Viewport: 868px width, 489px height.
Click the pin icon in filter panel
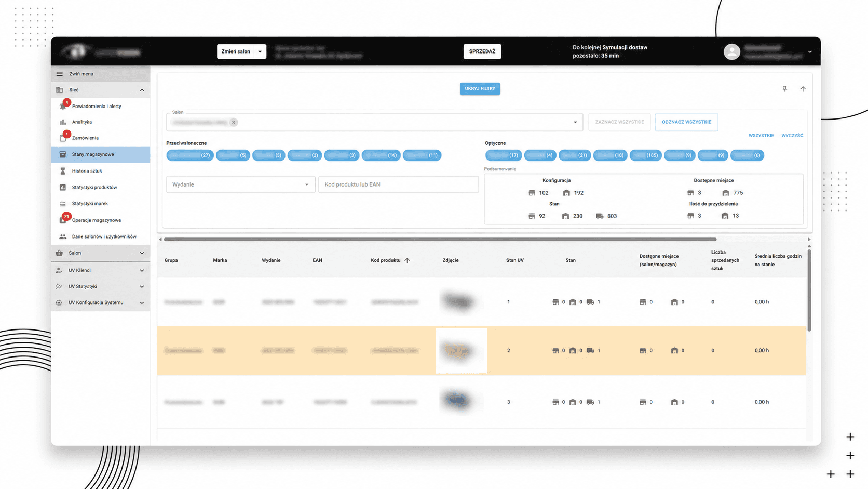[x=784, y=89]
